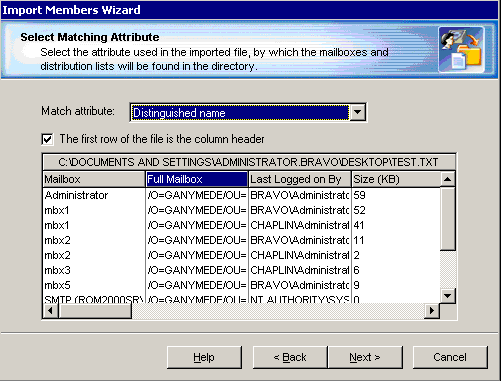Click the horizontal scrollbar thumb
This screenshot has height=381, width=501.
(95, 311)
